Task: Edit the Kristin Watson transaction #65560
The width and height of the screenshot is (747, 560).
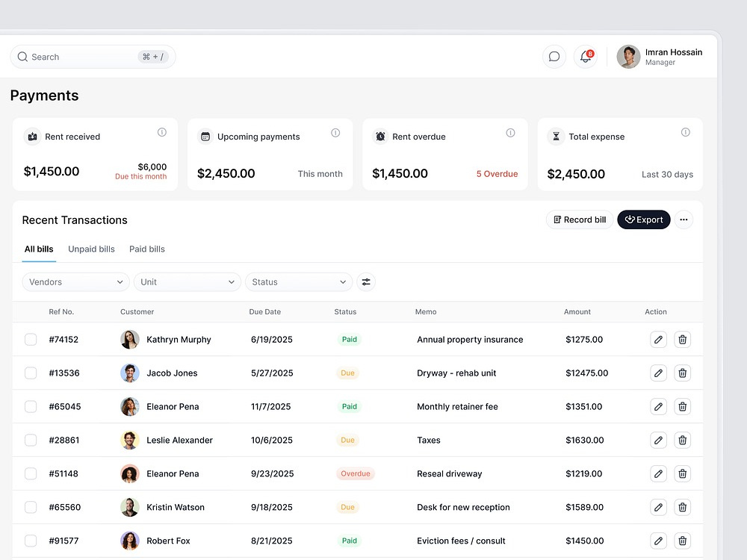Action: pos(658,507)
